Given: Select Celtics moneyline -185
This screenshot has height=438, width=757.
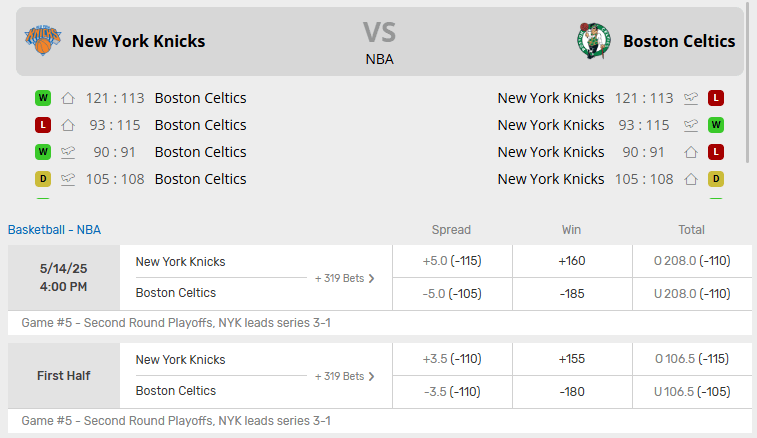Looking at the screenshot, I should click(x=572, y=294).
